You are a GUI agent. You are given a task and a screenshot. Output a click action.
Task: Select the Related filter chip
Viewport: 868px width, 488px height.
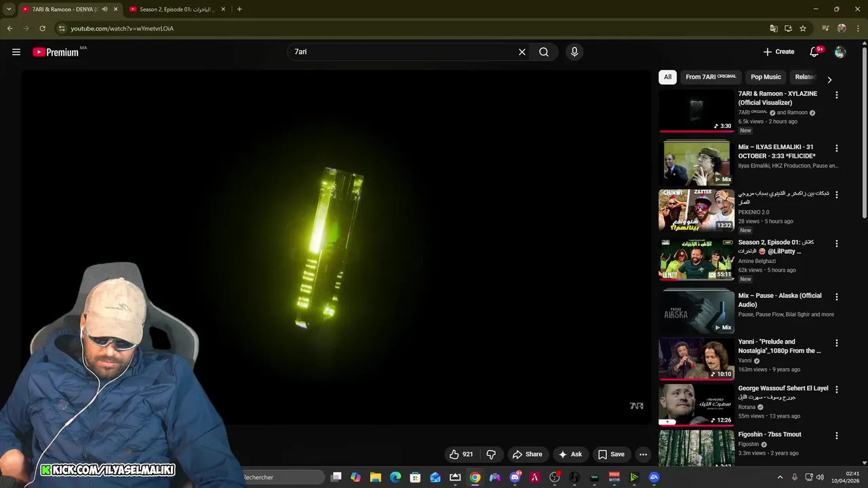[x=805, y=77]
